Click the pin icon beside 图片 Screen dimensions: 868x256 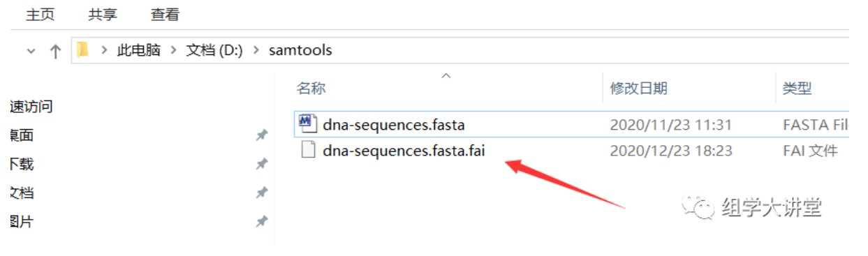[x=262, y=222]
